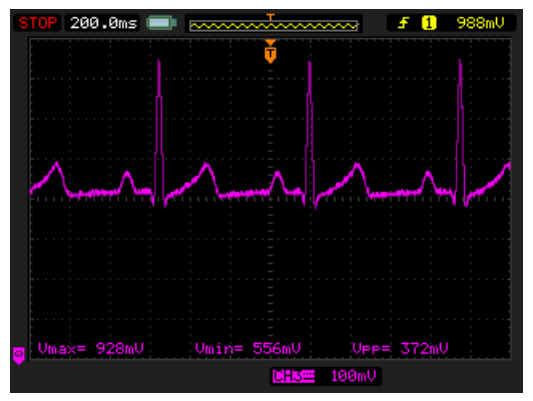The image size is (533, 401).
Task: Click the first rounded wave peak at left
Action: (x=57, y=163)
